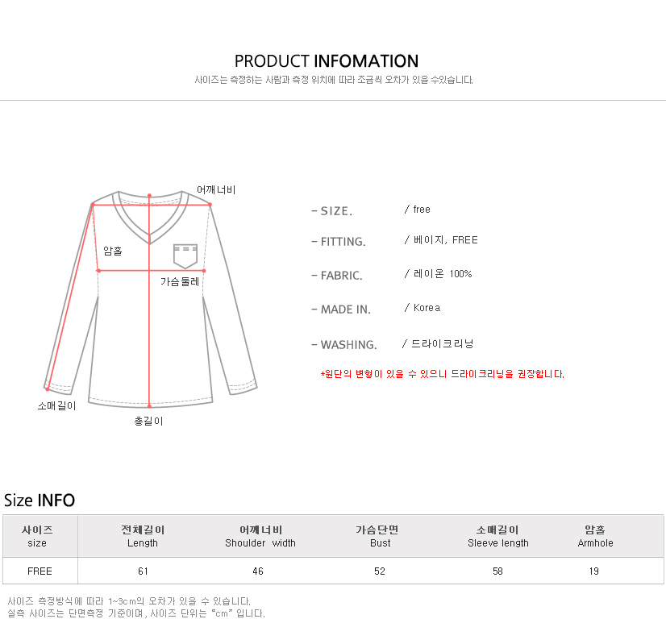Screen dimensions: 666x644
Task: Click the 가슴둘레 label on the diagram
Action: 180,281
